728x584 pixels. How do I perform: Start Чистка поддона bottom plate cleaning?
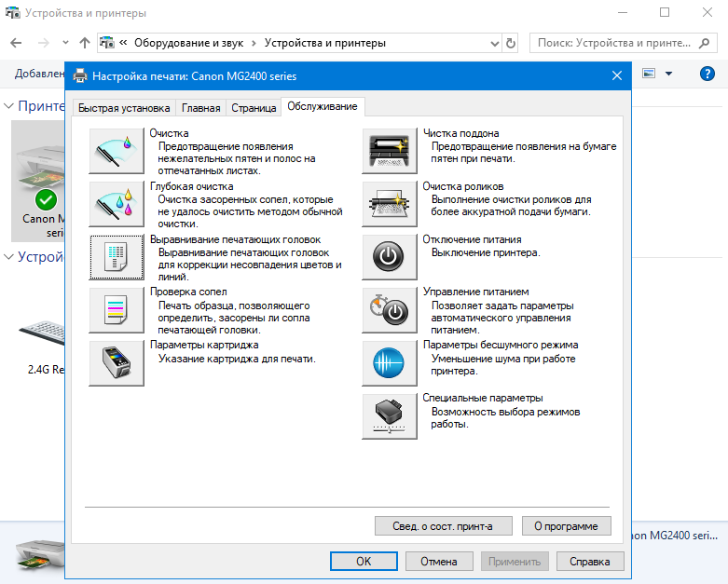(390, 151)
